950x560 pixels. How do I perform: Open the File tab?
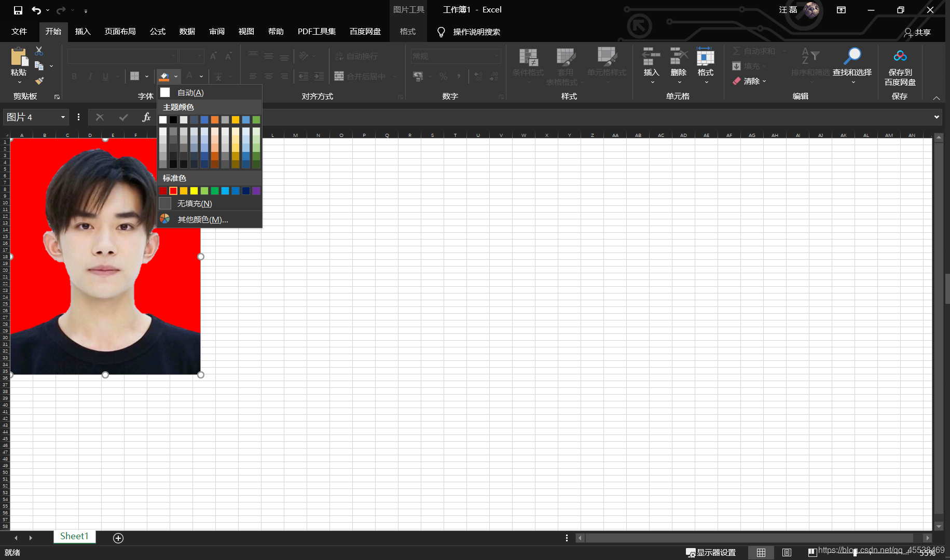(x=19, y=32)
